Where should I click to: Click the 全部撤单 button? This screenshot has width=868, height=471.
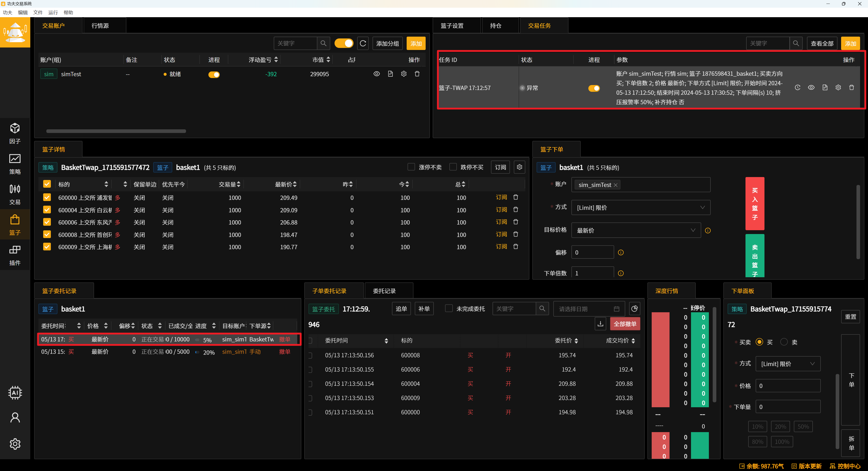click(625, 324)
